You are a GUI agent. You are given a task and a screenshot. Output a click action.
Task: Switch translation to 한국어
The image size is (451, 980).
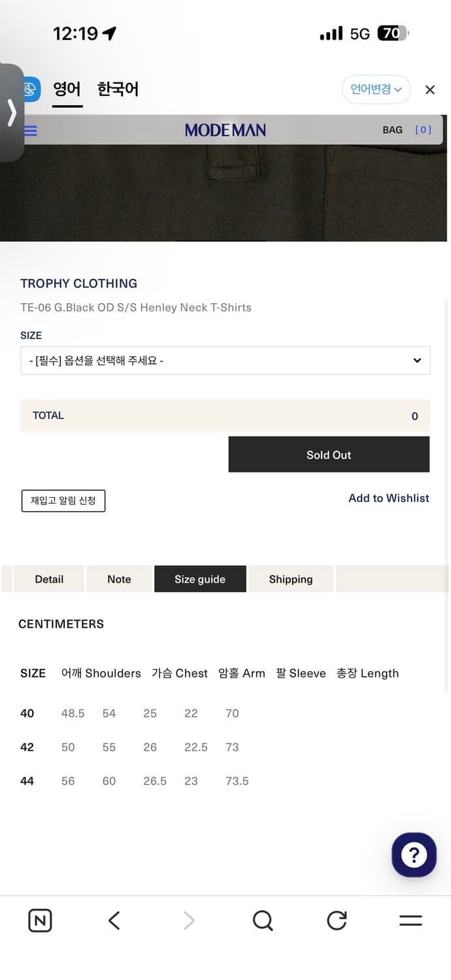pyautogui.click(x=117, y=89)
